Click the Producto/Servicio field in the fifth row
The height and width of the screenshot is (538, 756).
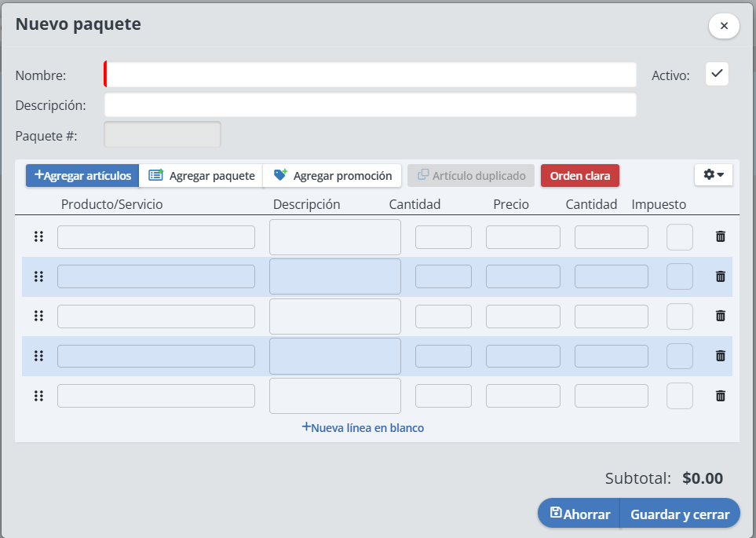click(x=156, y=396)
